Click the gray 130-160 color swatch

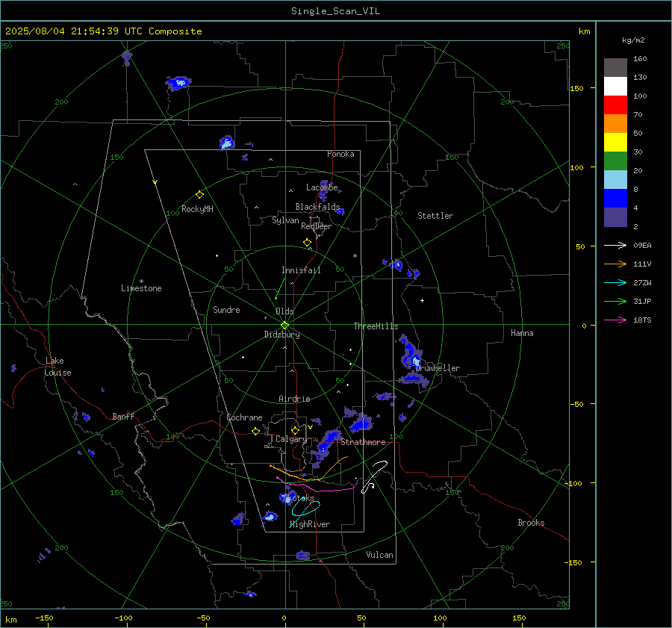[x=615, y=68]
